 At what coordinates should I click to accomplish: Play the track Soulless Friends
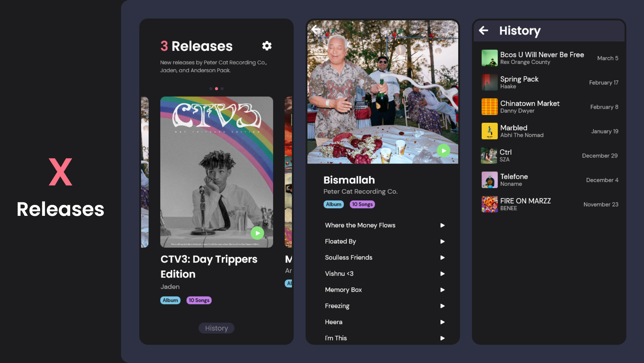(442, 258)
